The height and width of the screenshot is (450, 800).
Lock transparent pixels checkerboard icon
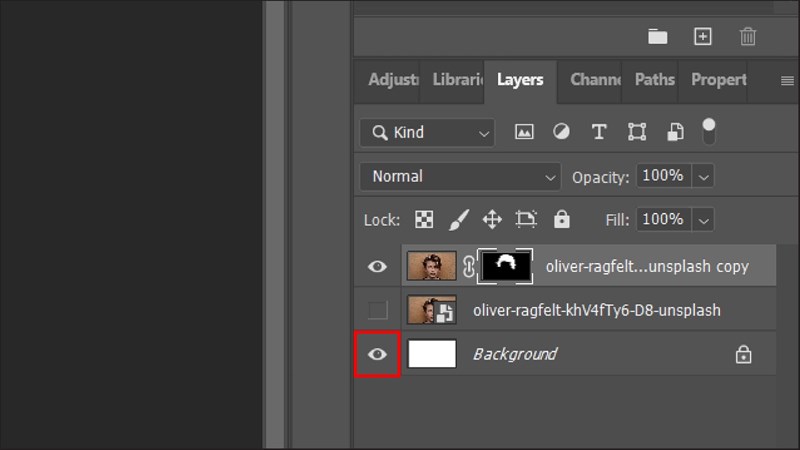point(424,220)
